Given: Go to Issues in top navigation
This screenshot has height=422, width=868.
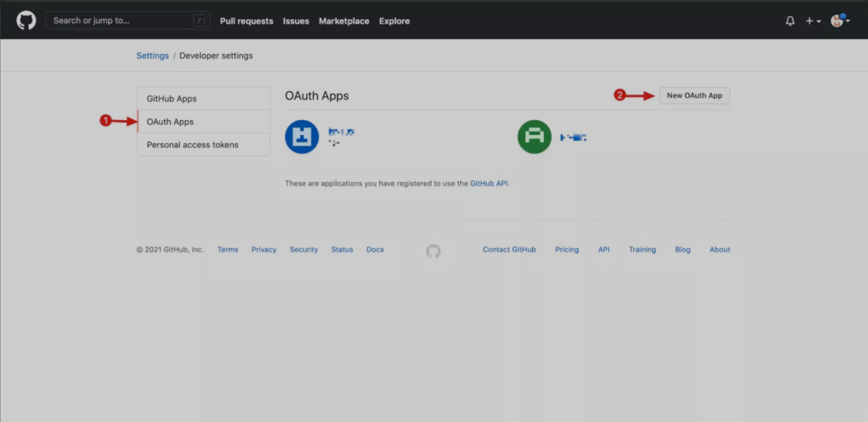Looking at the screenshot, I should click(x=296, y=21).
